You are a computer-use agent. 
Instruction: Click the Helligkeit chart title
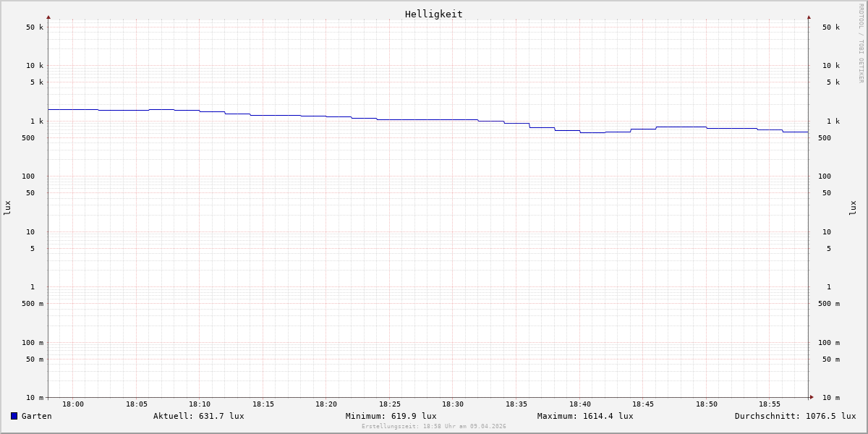tap(433, 14)
